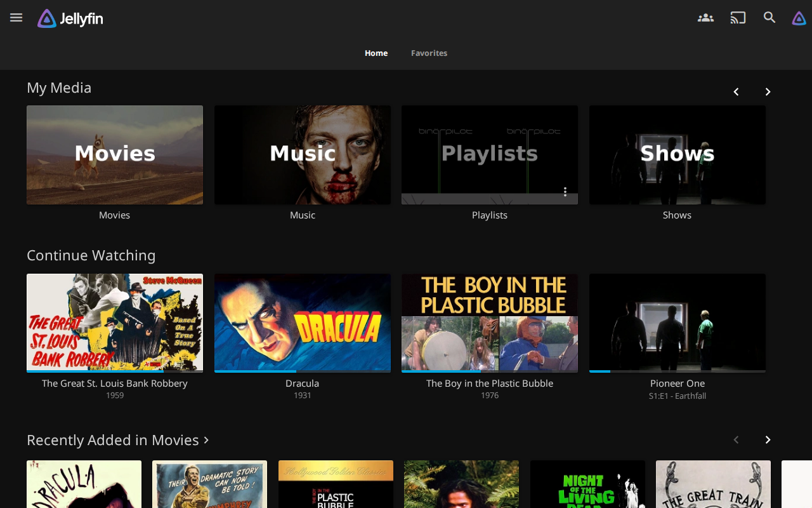The width and height of the screenshot is (812, 508).
Task: Open the SyncPlay group icon
Action: [x=706, y=17]
